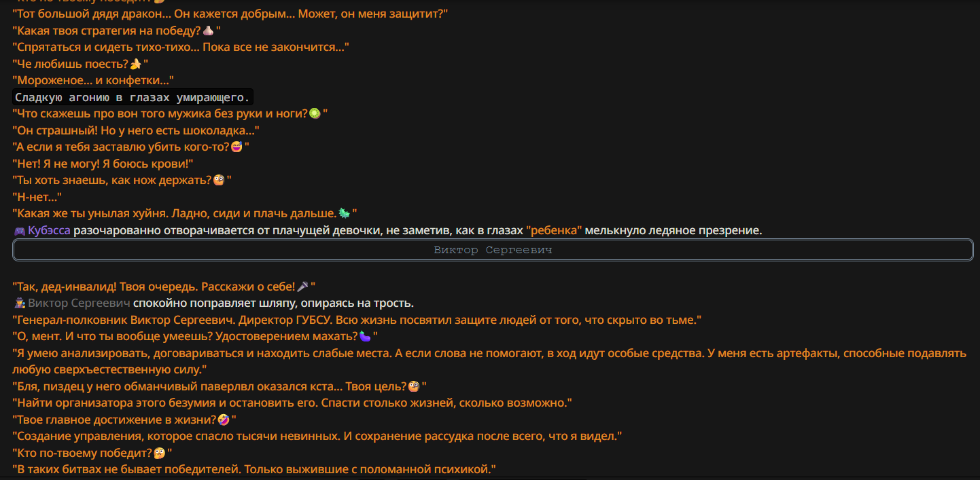Click the game controller emoji before Кубэсса

click(19, 231)
